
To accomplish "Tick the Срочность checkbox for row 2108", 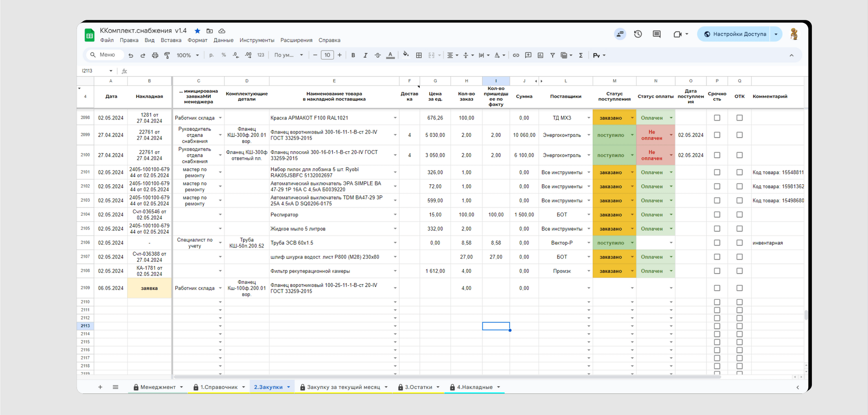I will click(717, 271).
